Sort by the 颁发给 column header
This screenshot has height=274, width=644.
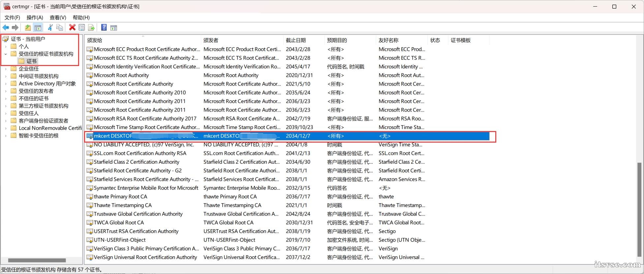coord(143,40)
